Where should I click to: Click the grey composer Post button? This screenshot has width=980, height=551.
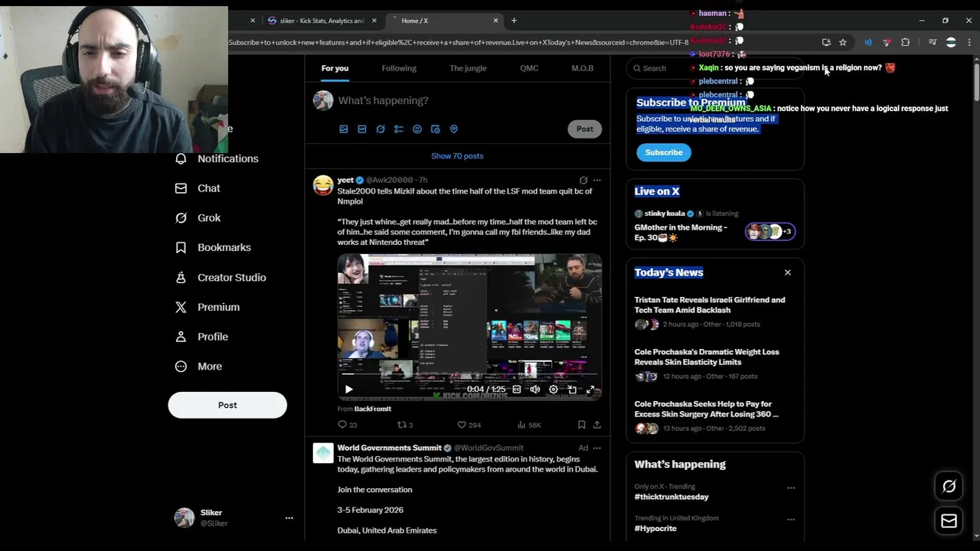[x=585, y=129]
